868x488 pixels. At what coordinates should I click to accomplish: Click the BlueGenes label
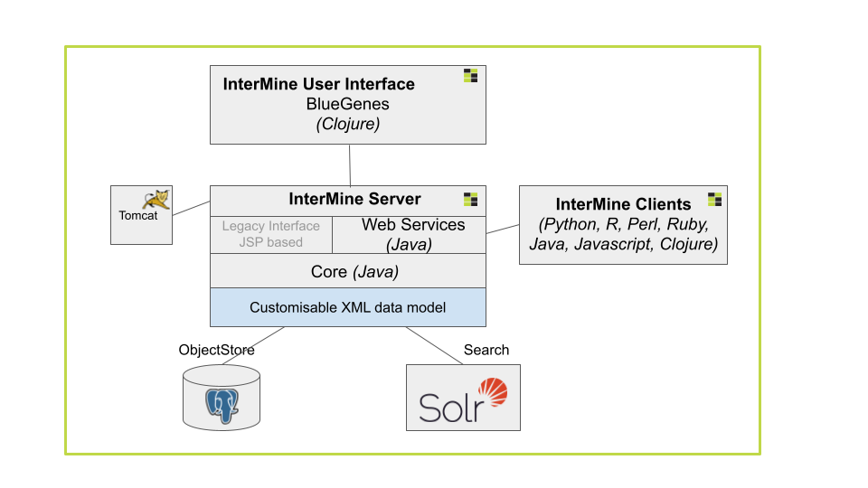tap(347, 104)
